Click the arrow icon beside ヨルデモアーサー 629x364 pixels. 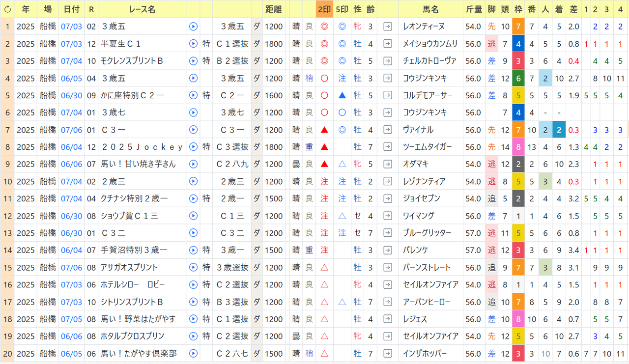(x=388, y=95)
